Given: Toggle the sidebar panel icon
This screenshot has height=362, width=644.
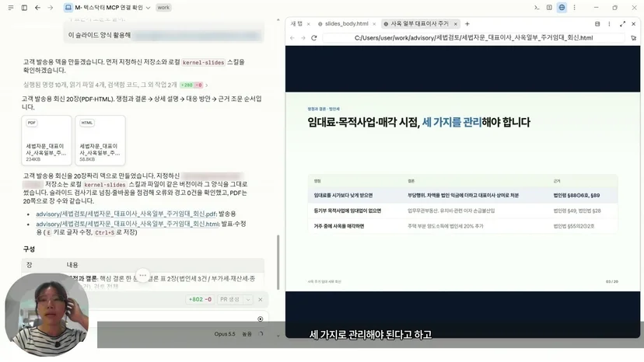Looking at the screenshot, I should [24, 8].
